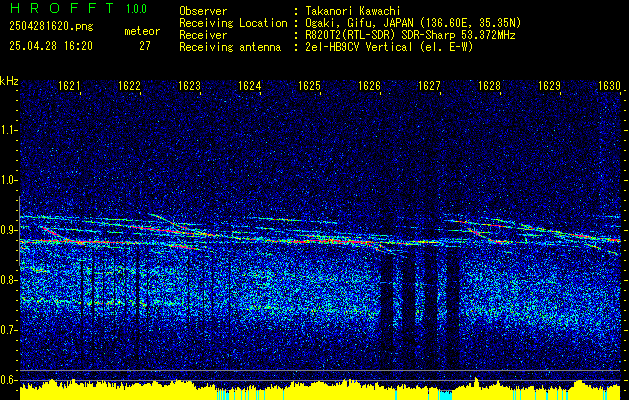Click the 1623 time marker
629x400 pixels.
(189, 86)
